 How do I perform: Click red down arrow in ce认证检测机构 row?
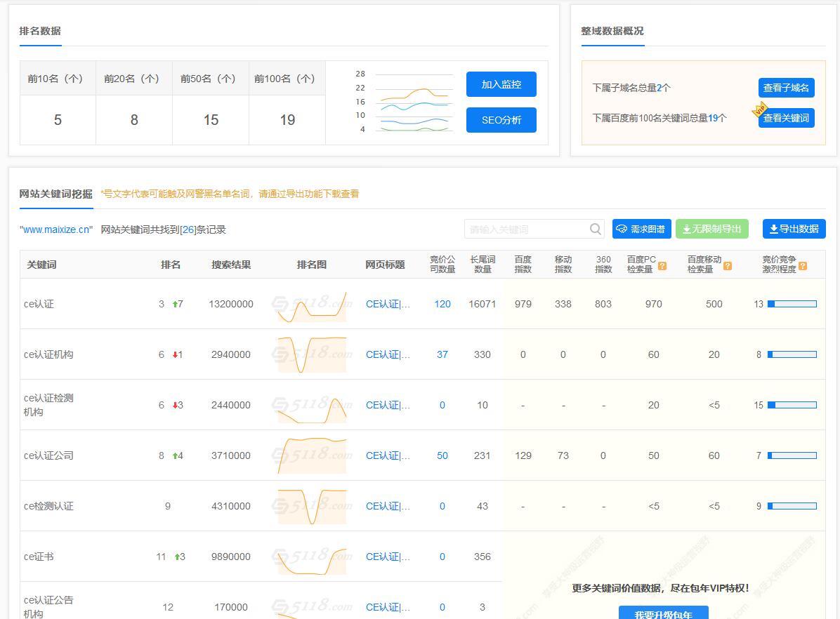[x=175, y=406]
